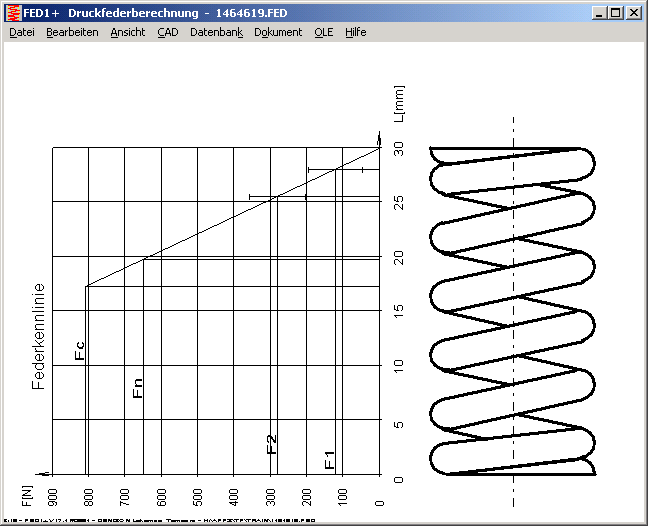
Task: Select the CAD menu
Action: pyautogui.click(x=167, y=32)
